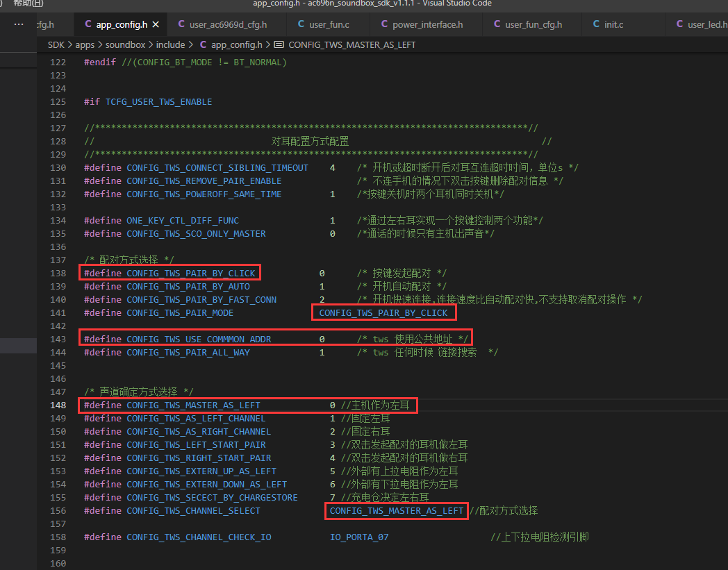728x570 pixels.
Task: Click CONFIG_TWS_CHANNEL_CHECK_IO macro name
Action: click(199, 537)
